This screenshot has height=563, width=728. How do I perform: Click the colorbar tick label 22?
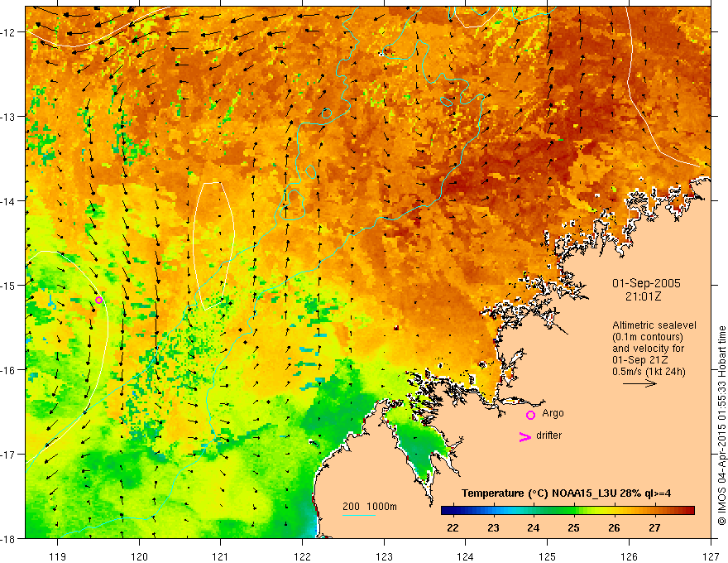click(x=453, y=527)
